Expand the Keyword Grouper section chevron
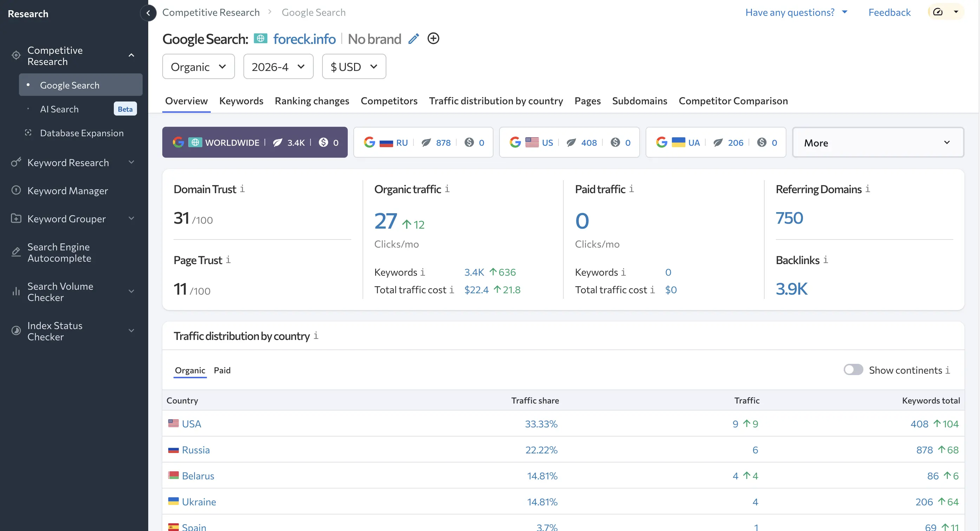Screen dimensions: 980x531 (x=131, y=218)
